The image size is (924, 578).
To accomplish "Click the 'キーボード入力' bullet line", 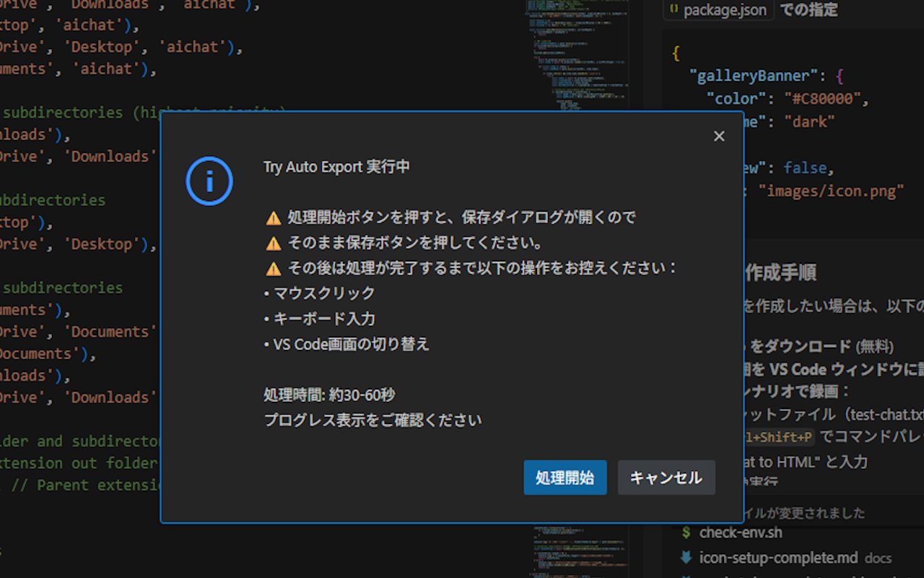I will (320, 319).
